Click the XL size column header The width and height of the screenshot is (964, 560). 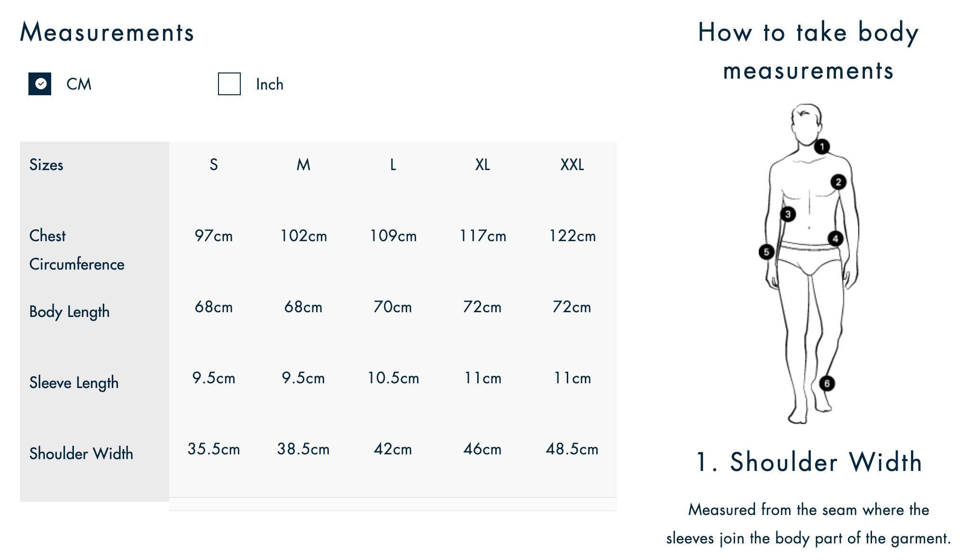click(482, 165)
